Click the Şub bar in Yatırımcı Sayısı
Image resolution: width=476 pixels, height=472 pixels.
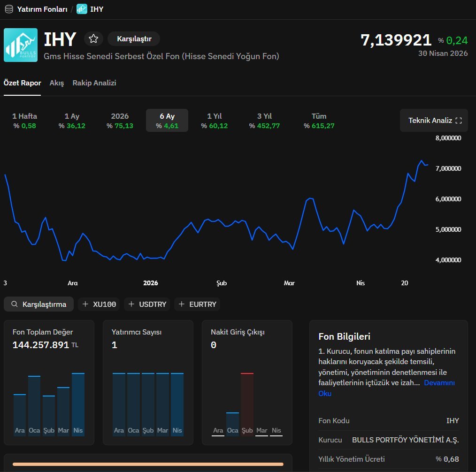148,404
